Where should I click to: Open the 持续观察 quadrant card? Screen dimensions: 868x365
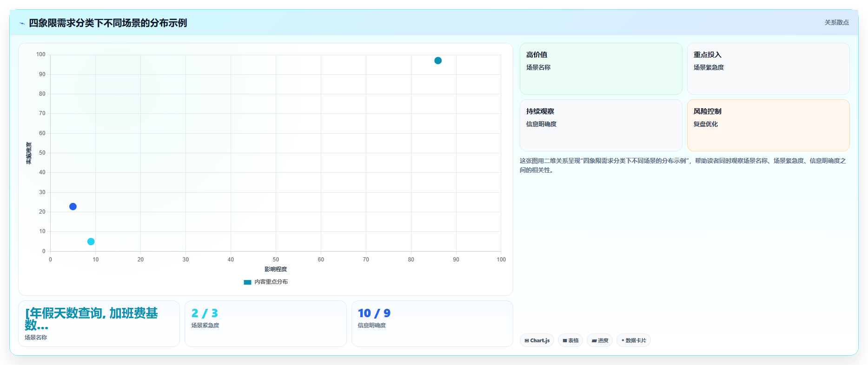click(x=601, y=125)
